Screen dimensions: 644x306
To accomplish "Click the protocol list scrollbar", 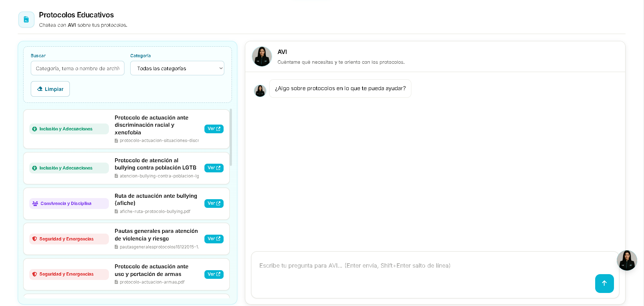I will pos(231,138).
